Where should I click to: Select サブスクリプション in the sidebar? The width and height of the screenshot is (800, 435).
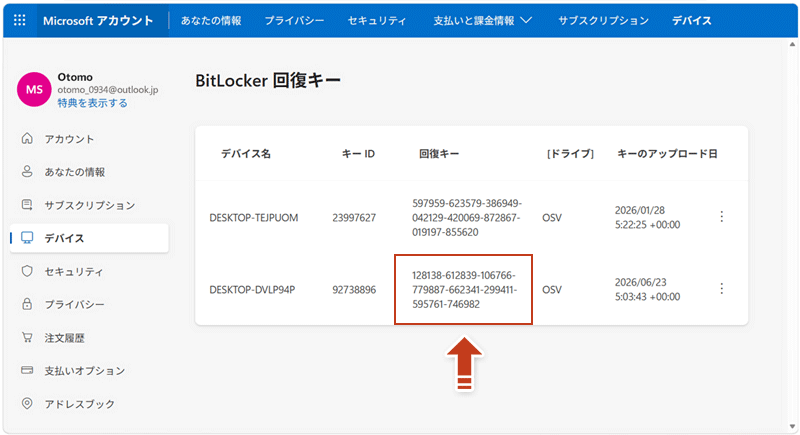[x=89, y=205]
